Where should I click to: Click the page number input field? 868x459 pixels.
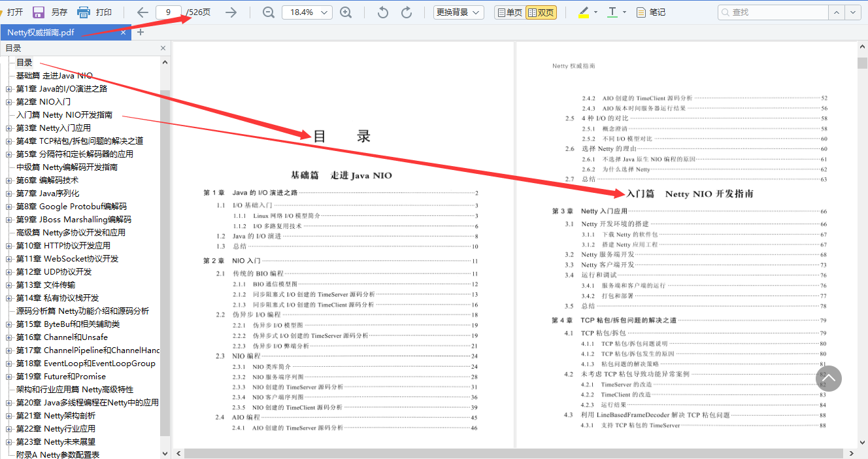tap(169, 12)
